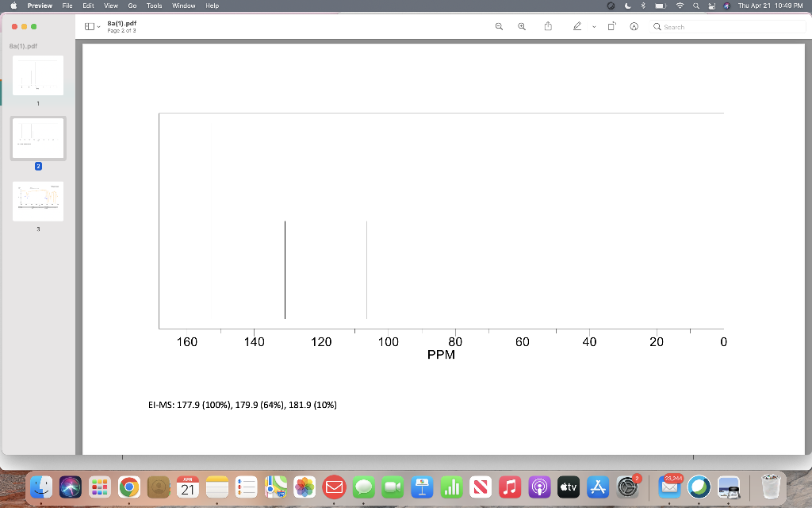Open Siri from the Dock
The width and height of the screenshot is (812, 508).
pos(71,487)
